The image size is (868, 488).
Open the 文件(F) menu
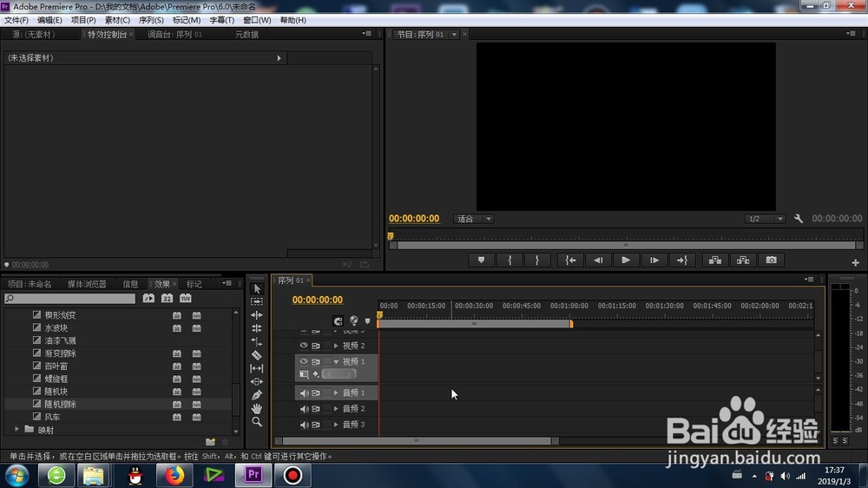(16, 20)
